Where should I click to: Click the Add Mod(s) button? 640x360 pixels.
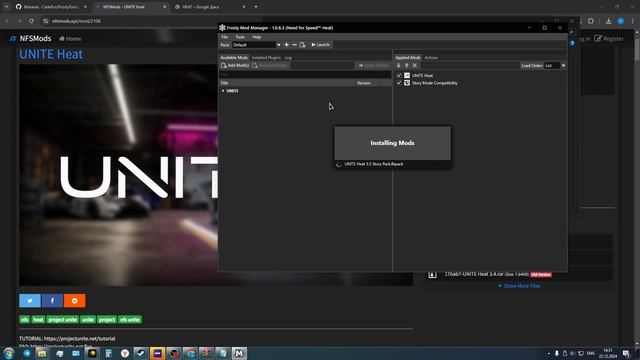pyautogui.click(x=235, y=65)
